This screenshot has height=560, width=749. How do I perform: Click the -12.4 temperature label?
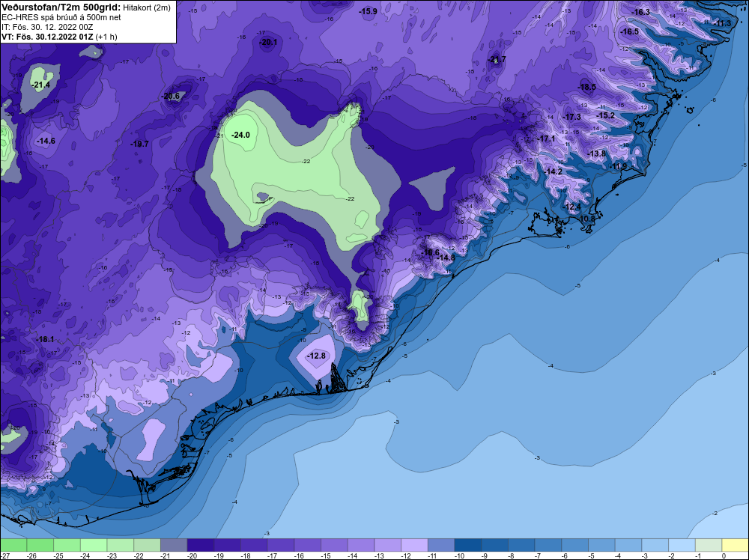(x=572, y=207)
